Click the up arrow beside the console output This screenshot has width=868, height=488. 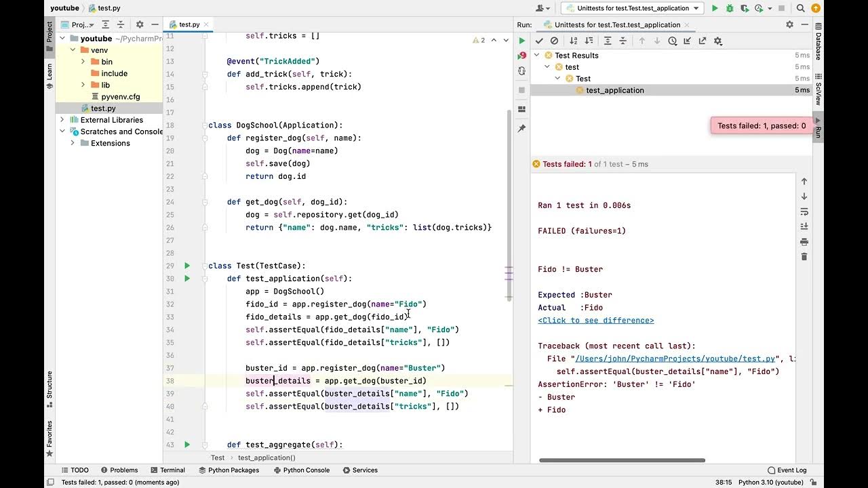(804, 182)
